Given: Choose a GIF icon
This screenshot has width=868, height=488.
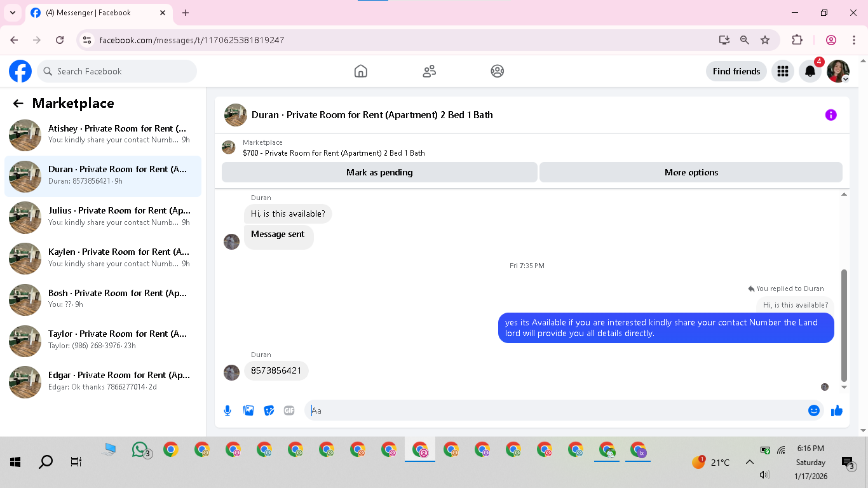Looking at the screenshot, I should point(289,410).
